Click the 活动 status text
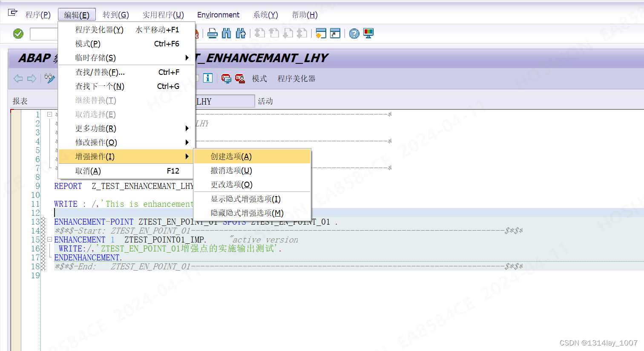The image size is (644, 351). pyautogui.click(x=265, y=101)
